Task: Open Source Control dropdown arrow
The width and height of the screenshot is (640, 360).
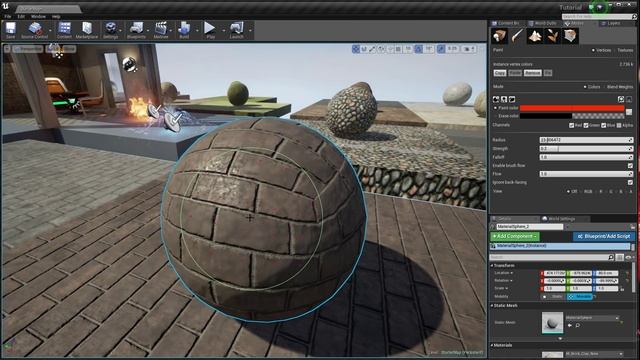Action: [x=50, y=31]
